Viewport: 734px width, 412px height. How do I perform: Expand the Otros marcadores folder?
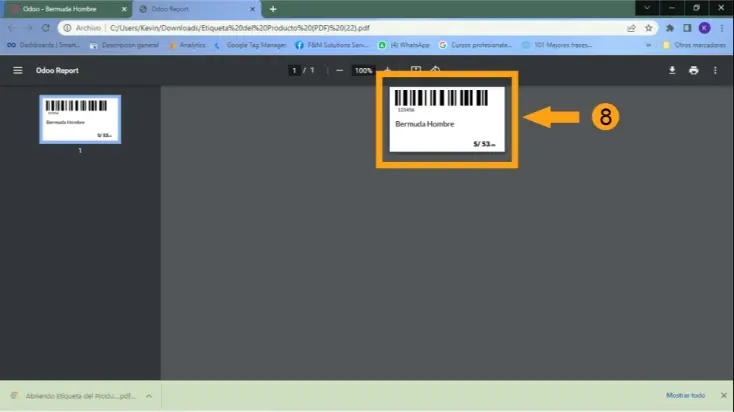[692, 45]
